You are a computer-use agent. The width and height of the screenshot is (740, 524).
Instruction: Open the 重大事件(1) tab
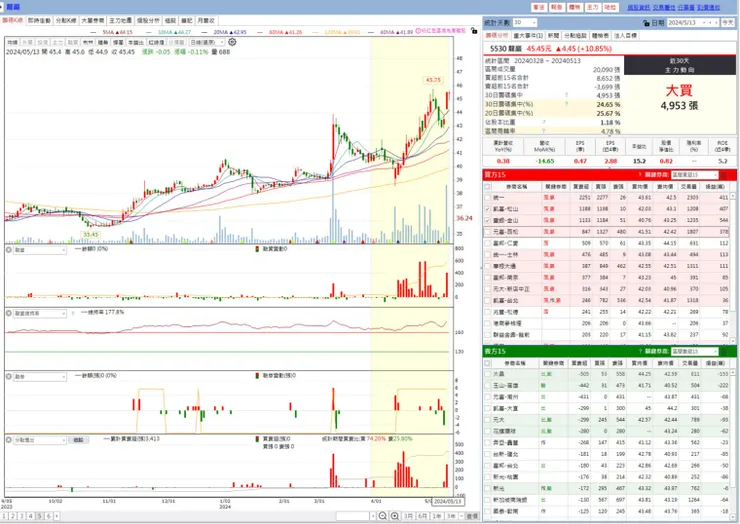coord(528,35)
